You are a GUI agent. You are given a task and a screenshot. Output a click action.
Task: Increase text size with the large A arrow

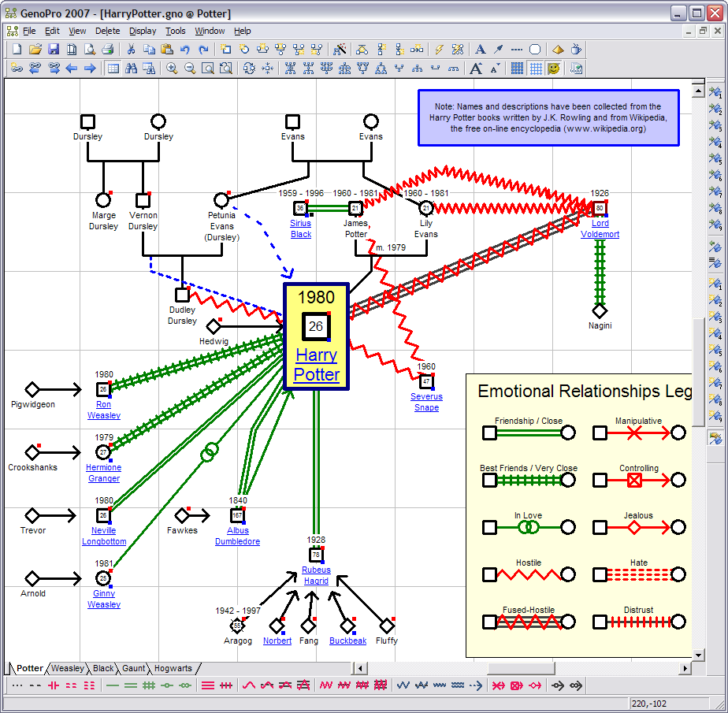(x=476, y=69)
